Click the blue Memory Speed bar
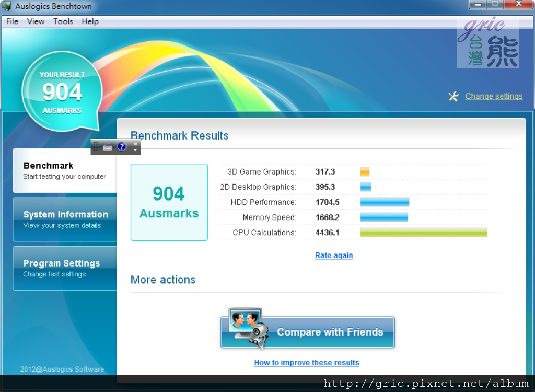This screenshot has height=392, width=535. 384,217
